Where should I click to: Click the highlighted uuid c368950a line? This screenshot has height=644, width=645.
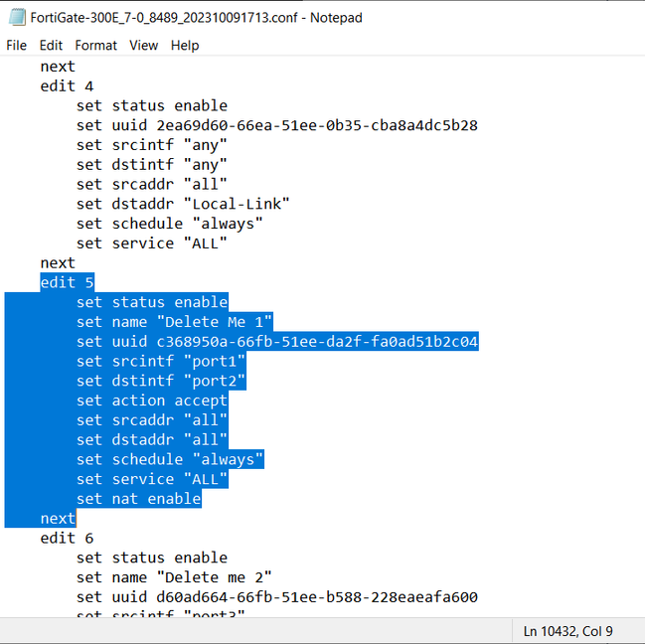[277, 342]
